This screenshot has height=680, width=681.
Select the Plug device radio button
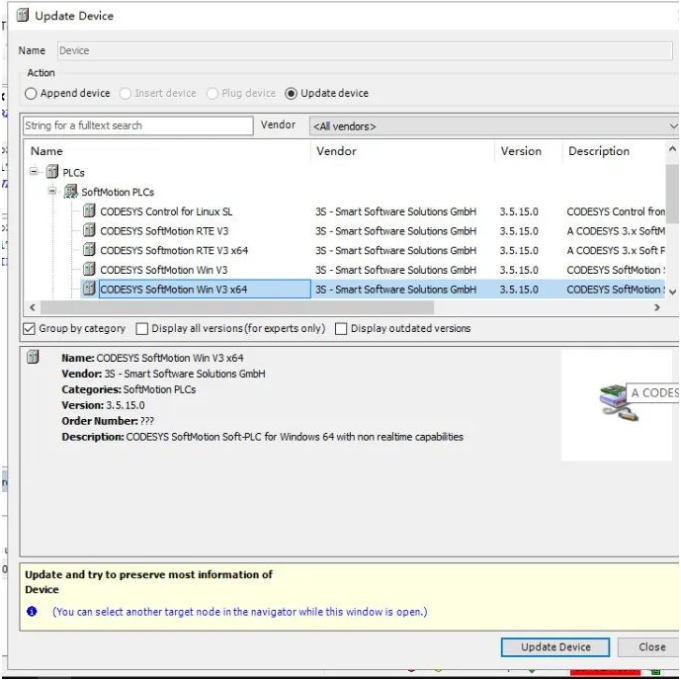(212, 93)
